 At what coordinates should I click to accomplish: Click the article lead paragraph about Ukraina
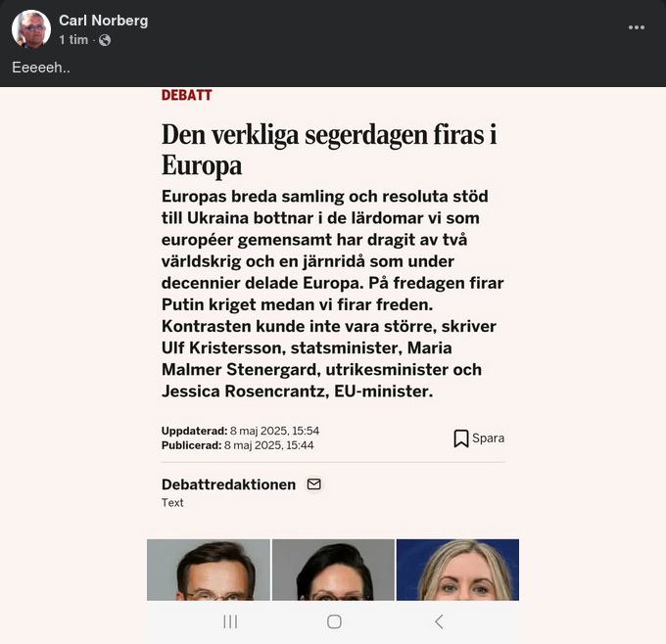point(333,294)
